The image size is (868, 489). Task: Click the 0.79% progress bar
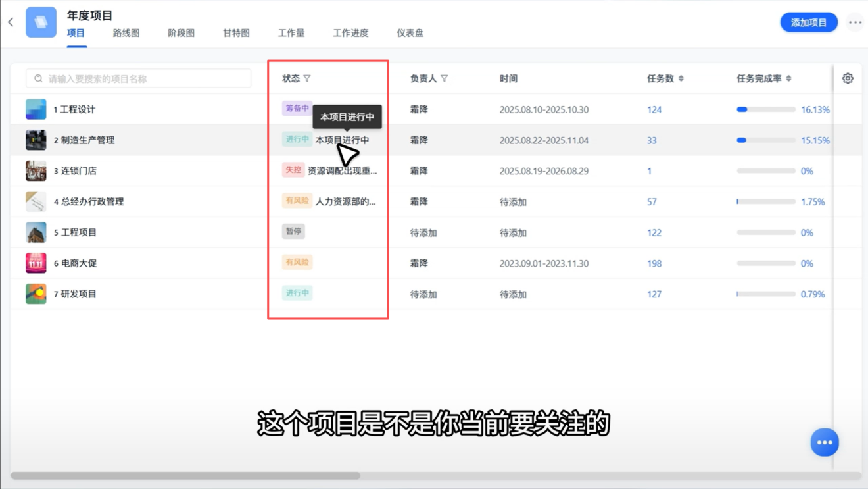click(766, 294)
